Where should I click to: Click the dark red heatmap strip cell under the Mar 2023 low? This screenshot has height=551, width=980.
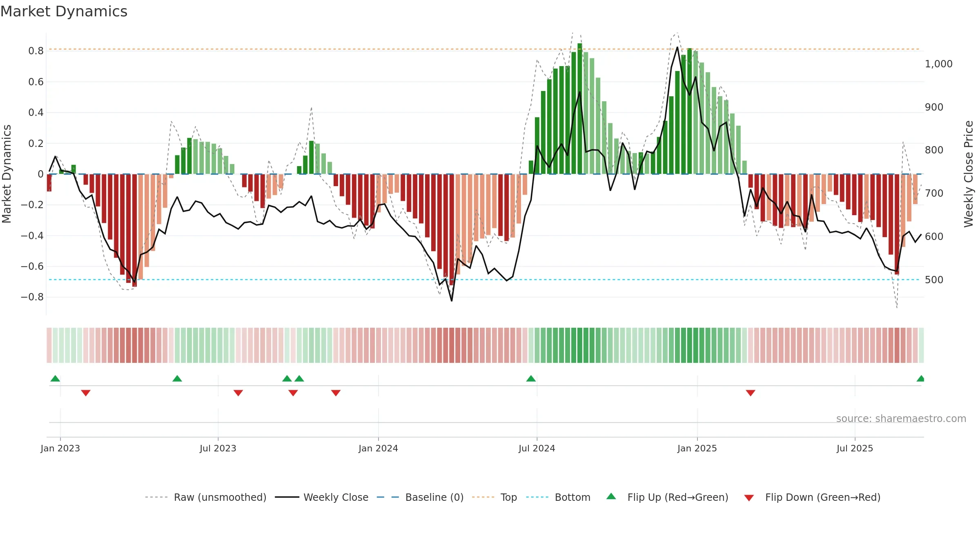point(134,345)
